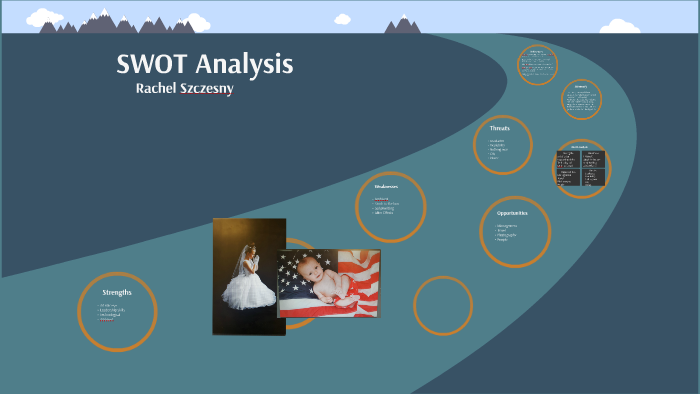This screenshot has width=700, height=394.
Task: Click the Rachel Szczesny subtitle
Action: pyautogui.click(x=184, y=88)
